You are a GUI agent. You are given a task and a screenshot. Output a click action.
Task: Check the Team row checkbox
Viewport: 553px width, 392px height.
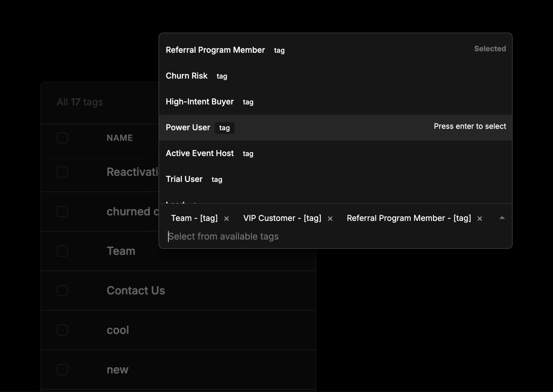point(62,251)
